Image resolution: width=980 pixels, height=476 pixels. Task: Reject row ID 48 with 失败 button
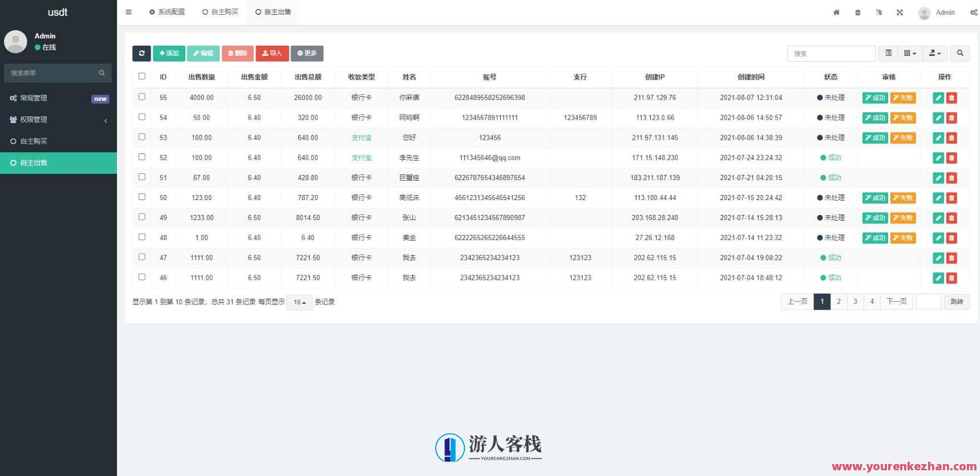(903, 238)
